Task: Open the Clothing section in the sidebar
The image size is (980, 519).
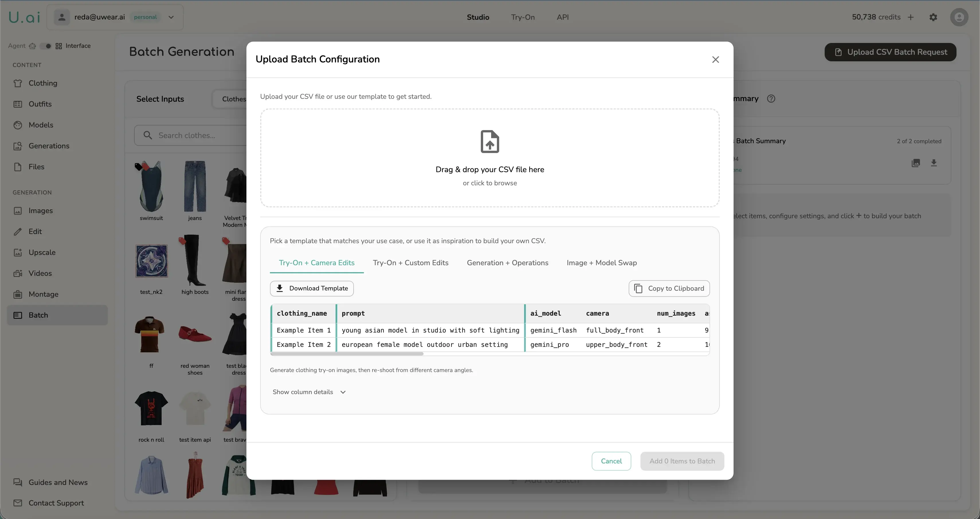Action: click(x=43, y=83)
